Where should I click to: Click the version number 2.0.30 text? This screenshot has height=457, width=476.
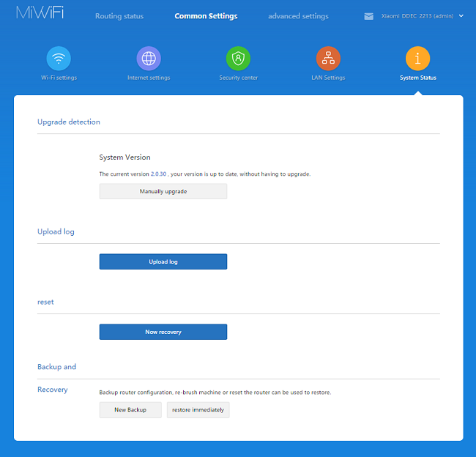pyautogui.click(x=159, y=174)
